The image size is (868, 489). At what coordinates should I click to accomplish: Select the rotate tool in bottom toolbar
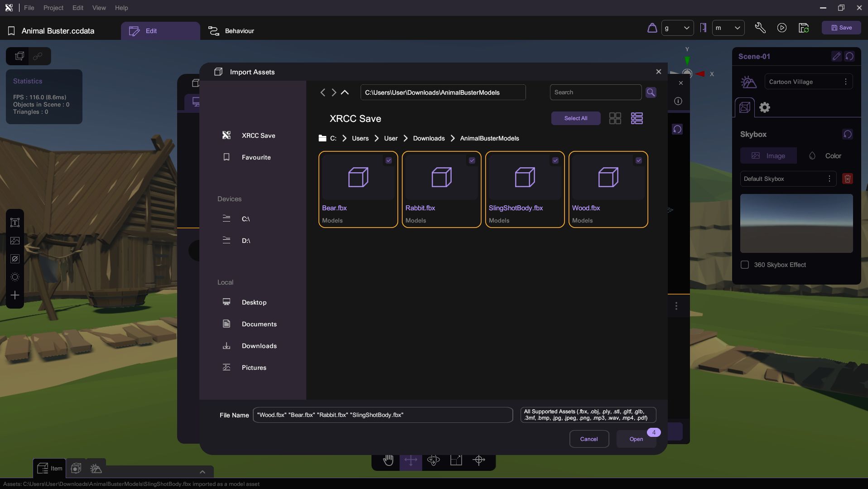[433, 460]
